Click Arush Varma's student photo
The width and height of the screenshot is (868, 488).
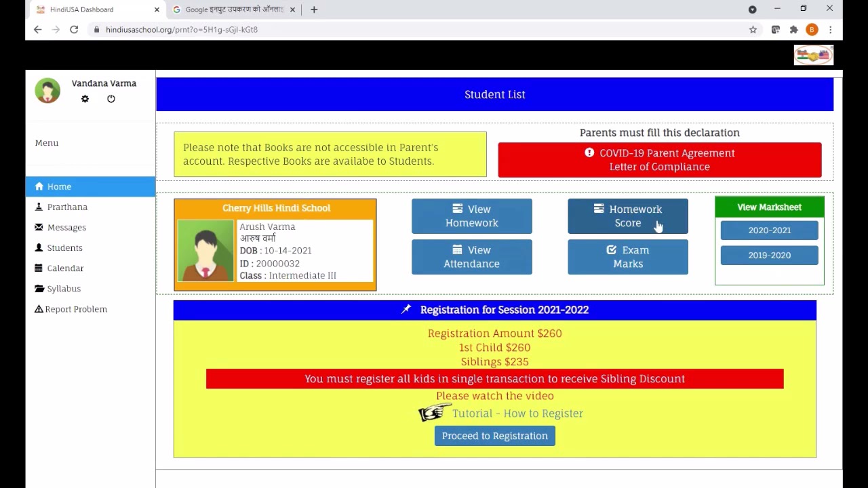click(x=205, y=251)
